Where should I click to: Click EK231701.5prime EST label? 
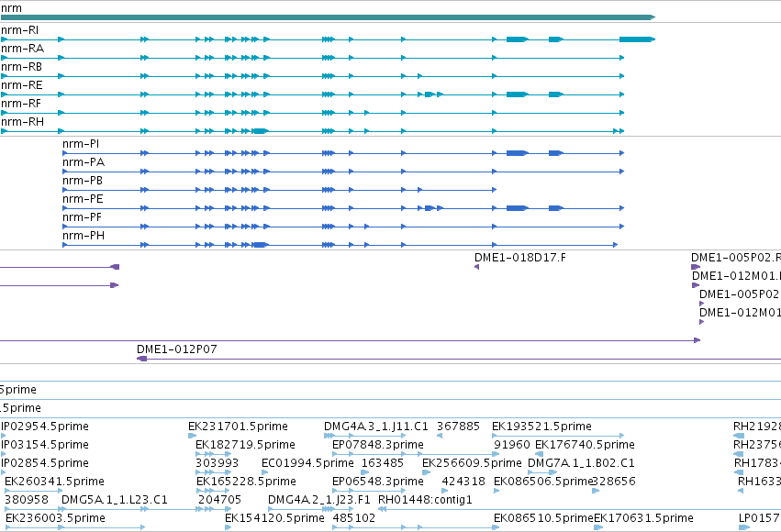pyautogui.click(x=238, y=427)
